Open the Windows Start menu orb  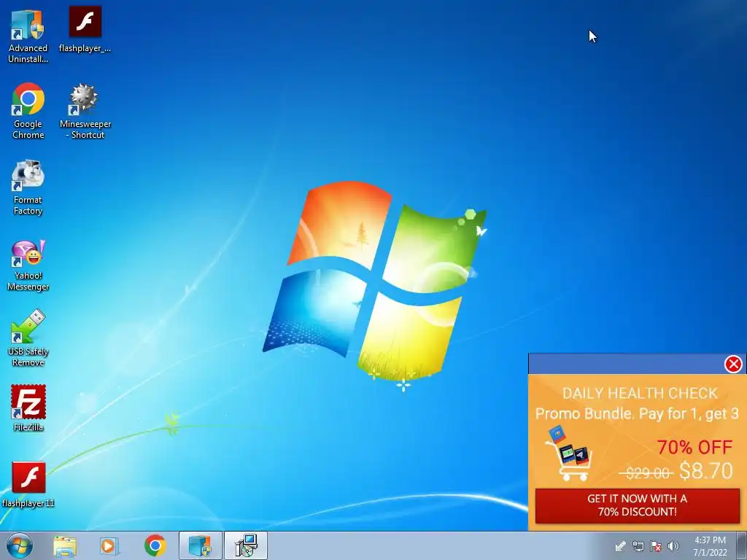pyautogui.click(x=20, y=545)
